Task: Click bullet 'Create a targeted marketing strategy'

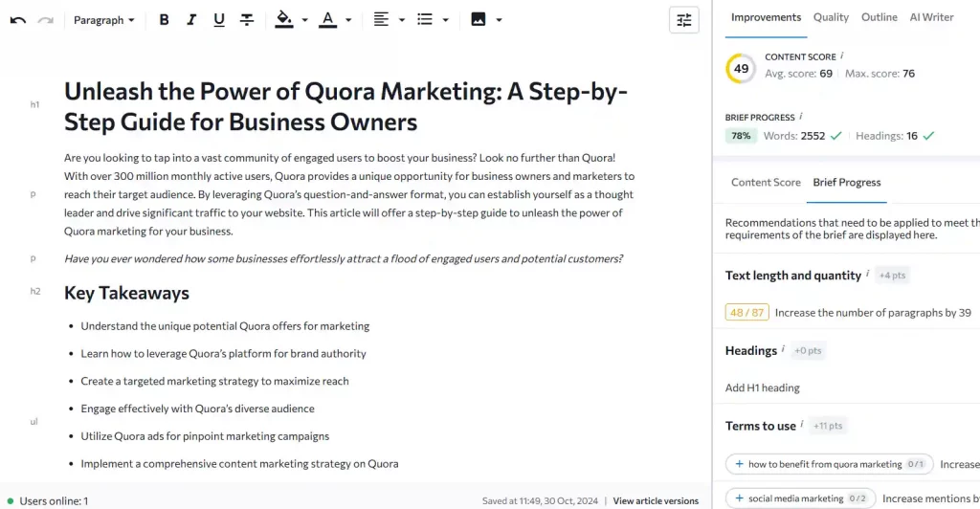Action: 214,381
